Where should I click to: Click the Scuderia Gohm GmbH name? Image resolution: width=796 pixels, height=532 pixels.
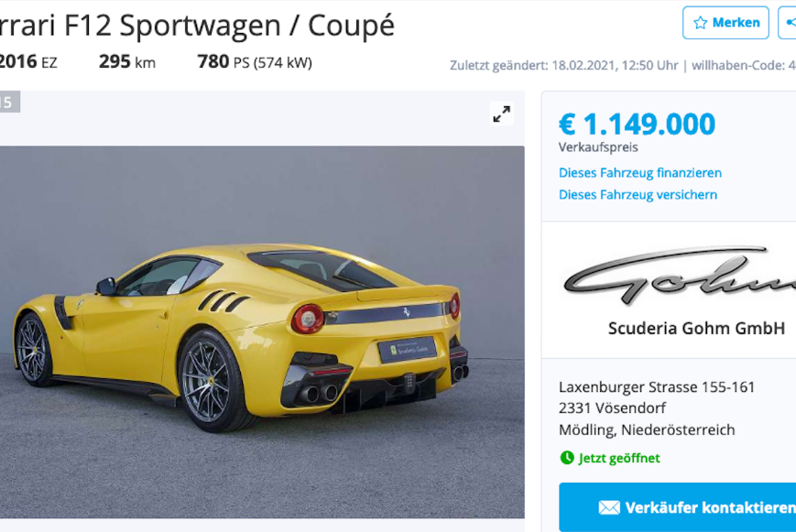[696, 328]
